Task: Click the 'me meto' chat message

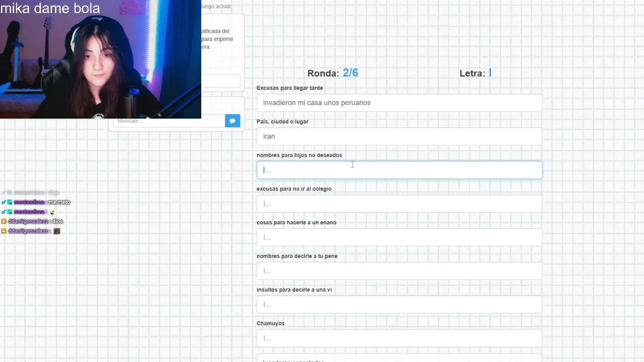Action: pos(59,202)
